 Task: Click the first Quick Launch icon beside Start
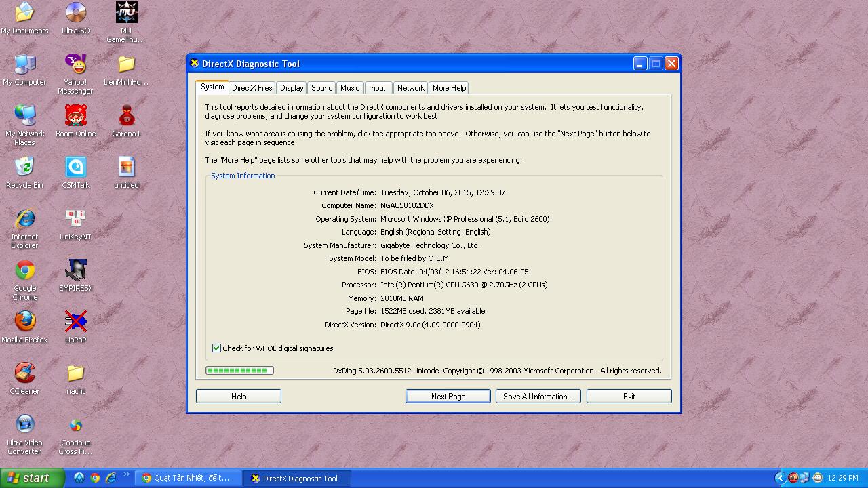(79, 478)
